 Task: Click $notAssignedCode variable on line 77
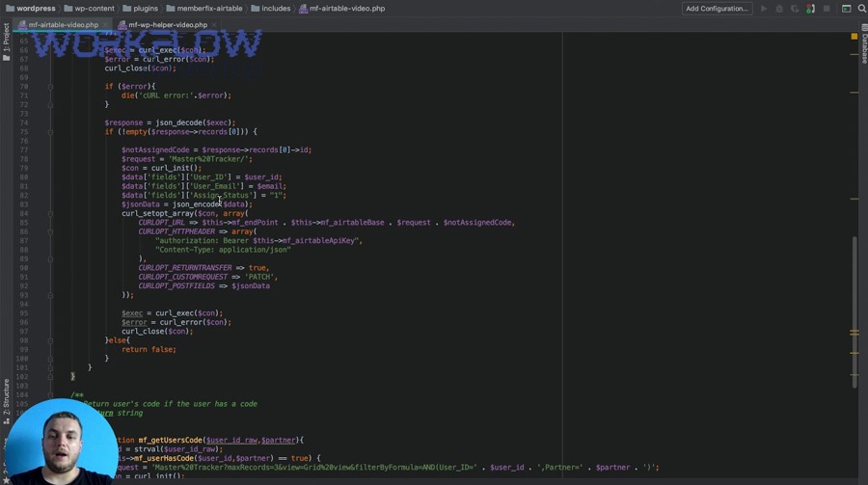coord(155,150)
